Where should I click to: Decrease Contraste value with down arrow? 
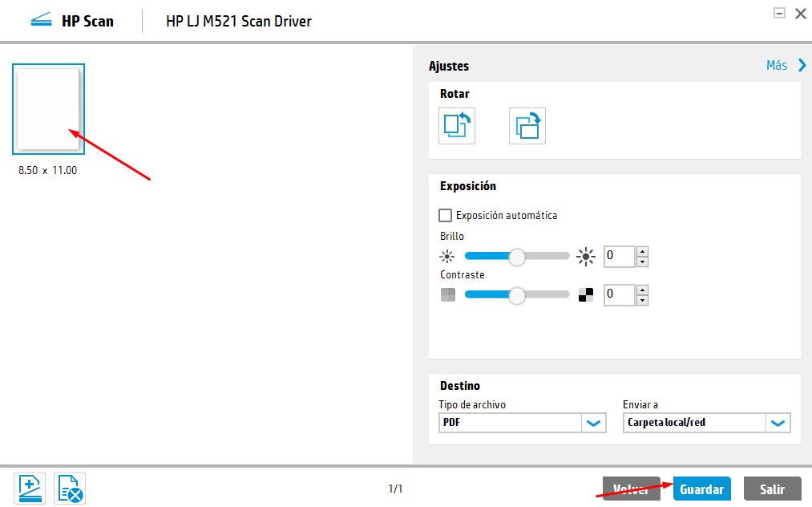(x=642, y=300)
